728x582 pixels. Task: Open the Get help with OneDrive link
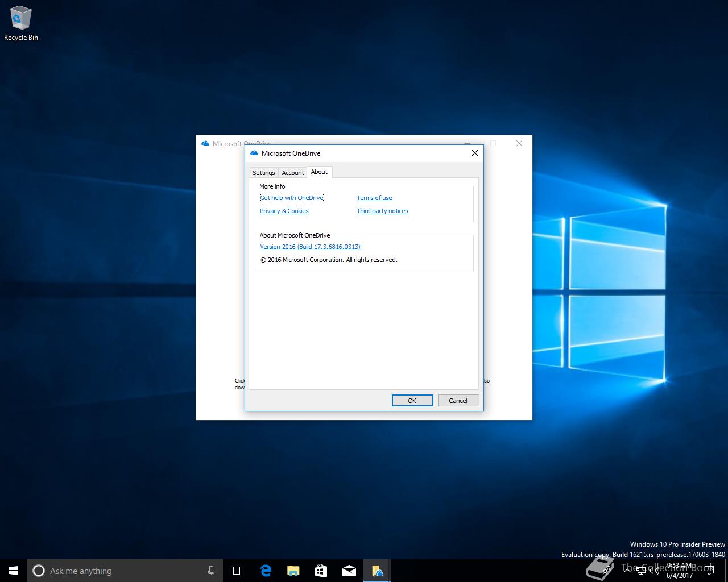point(292,198)
